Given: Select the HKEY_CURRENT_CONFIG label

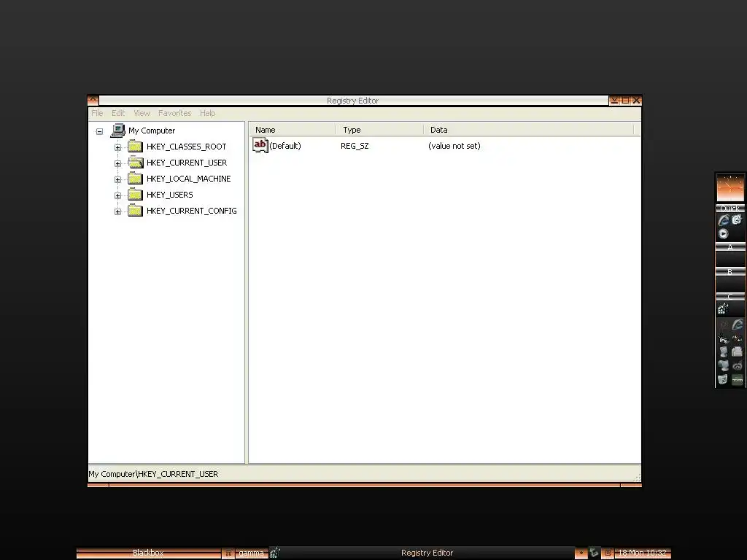Looking at the screenshot, I should tap(192, 211).
